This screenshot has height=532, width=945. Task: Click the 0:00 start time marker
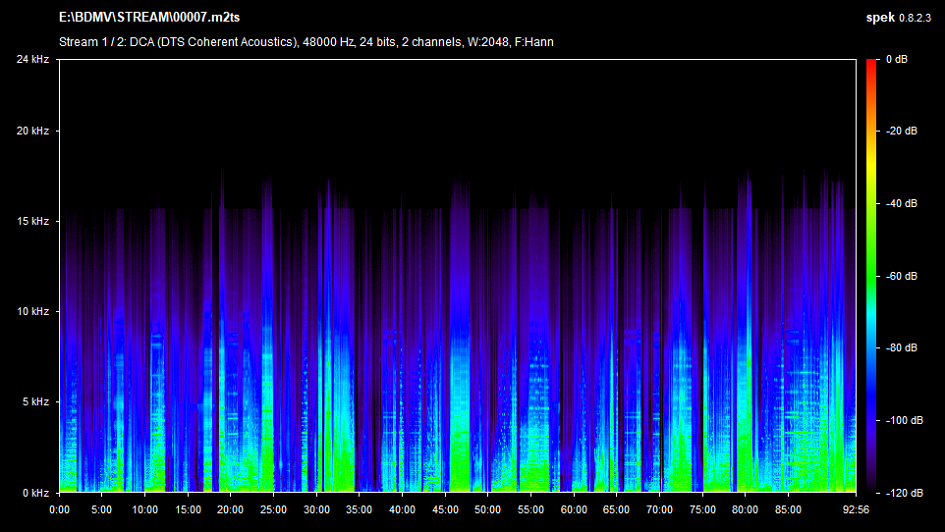59,508
